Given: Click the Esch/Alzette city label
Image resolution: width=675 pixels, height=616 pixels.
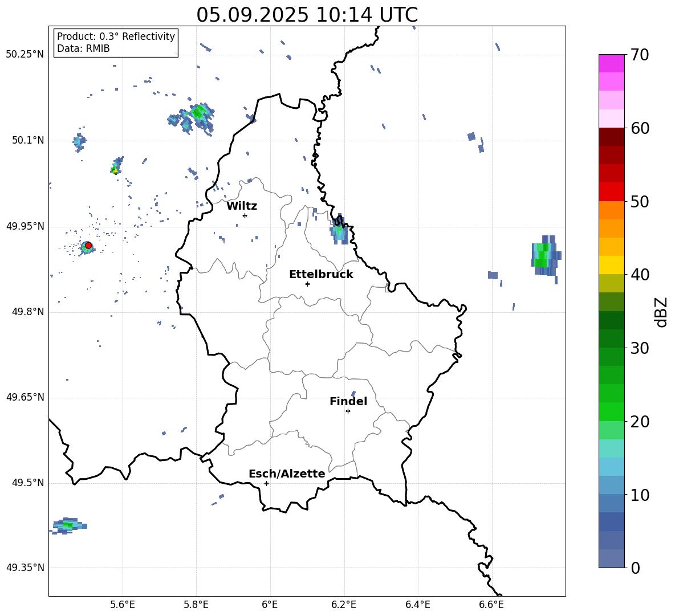Looking at the screenshot, I should point(287,474).
